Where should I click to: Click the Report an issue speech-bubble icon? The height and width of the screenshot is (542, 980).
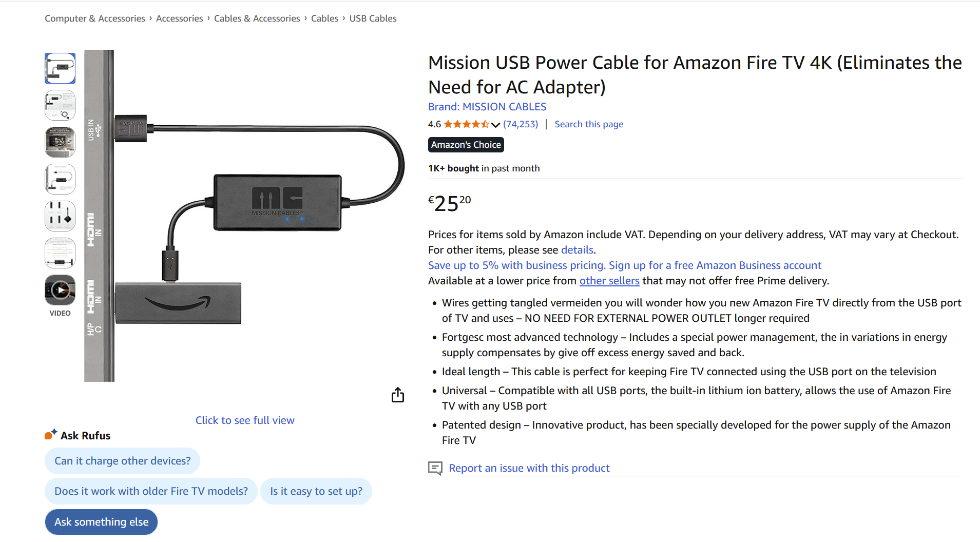coord(435,468)
